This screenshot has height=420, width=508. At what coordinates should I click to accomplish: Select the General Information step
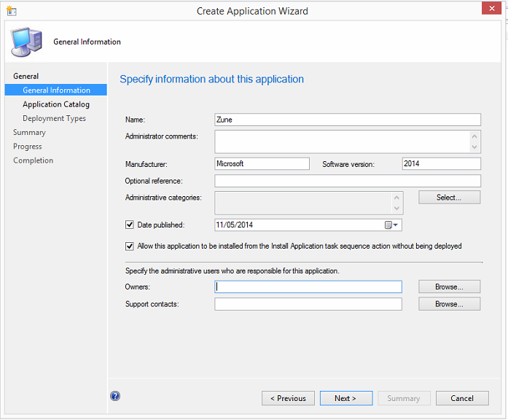[55, 90]
